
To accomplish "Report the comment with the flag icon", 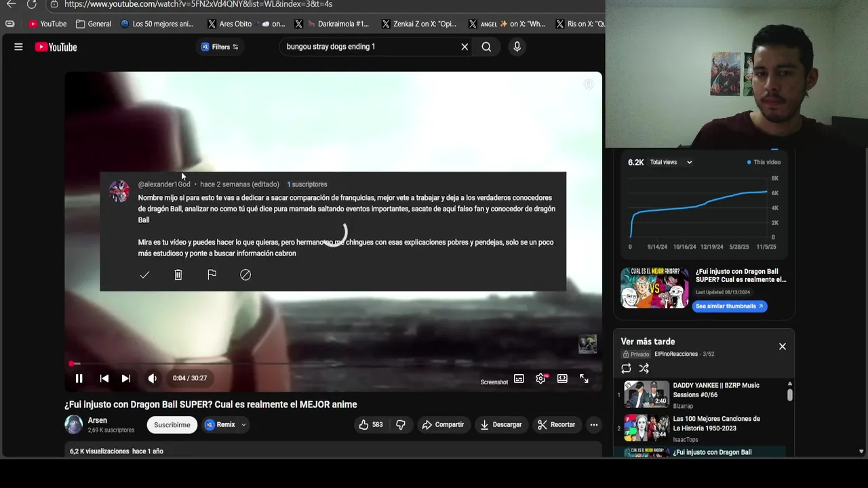I will coord(212,274).
